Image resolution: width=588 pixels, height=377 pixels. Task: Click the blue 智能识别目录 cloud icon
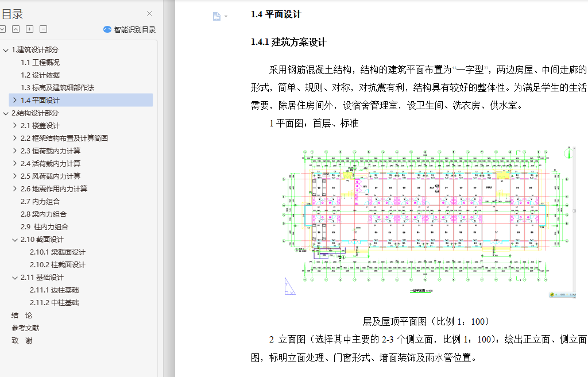click(107, 29)
